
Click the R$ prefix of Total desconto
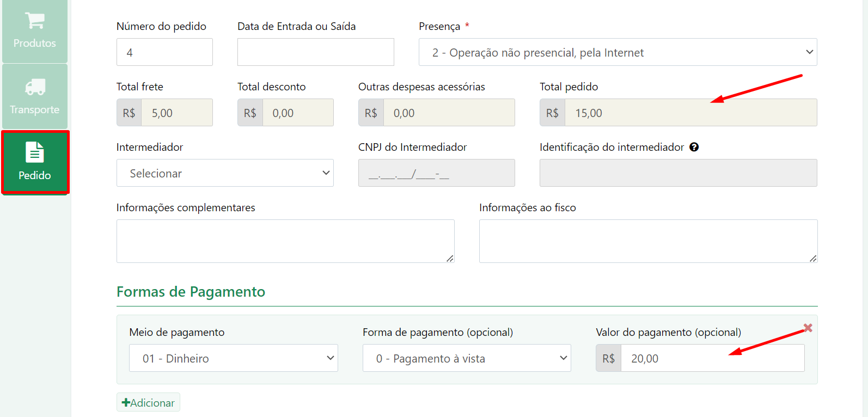250,113
